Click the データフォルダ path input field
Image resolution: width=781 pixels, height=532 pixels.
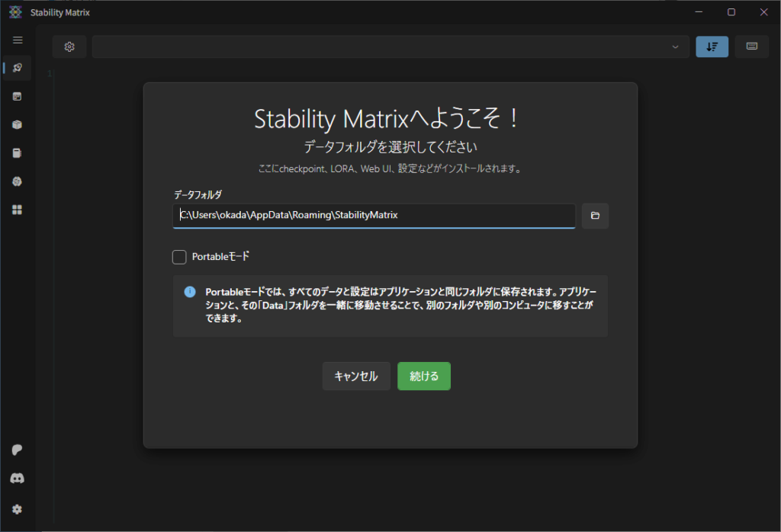(x=374, y=216)
